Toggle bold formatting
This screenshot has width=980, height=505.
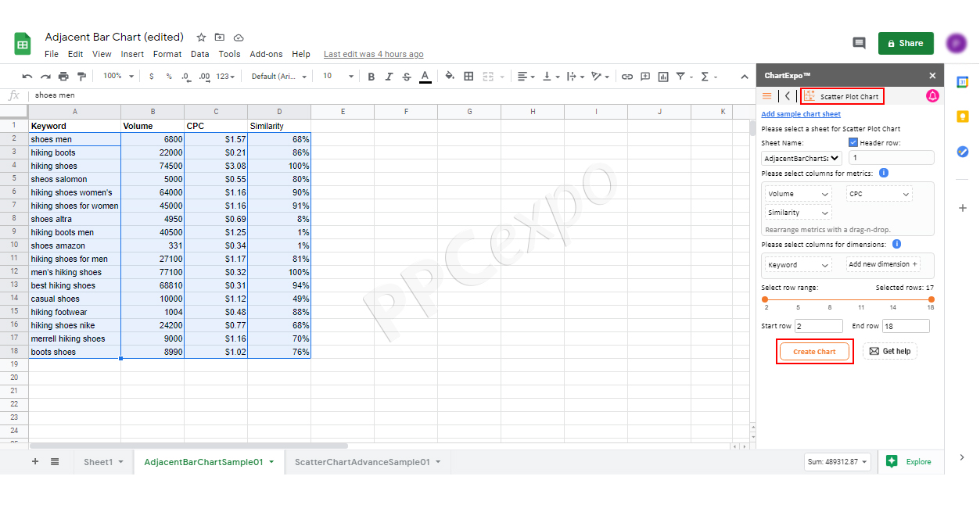371,77
